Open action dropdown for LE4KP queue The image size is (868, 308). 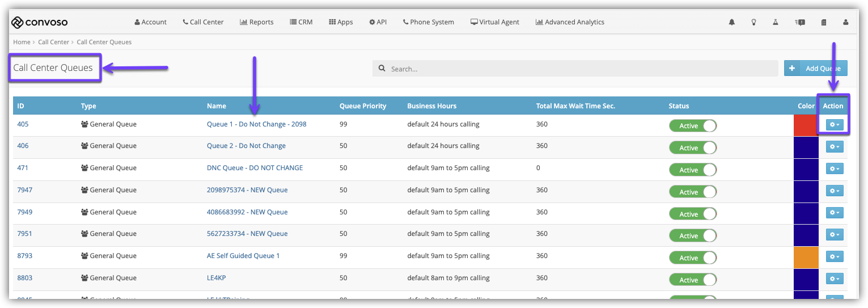tap(834, 279)
